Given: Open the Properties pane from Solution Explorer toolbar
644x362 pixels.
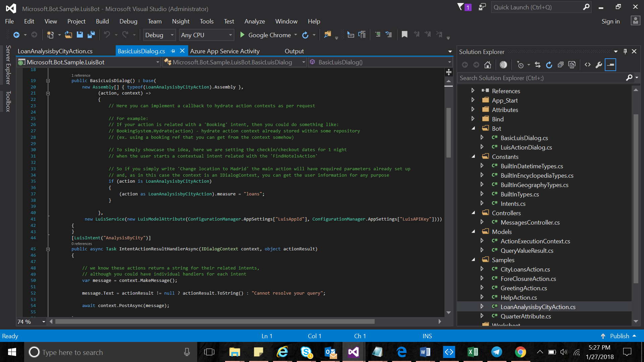Looking at the screenshot, I should [x=599, y=65].
